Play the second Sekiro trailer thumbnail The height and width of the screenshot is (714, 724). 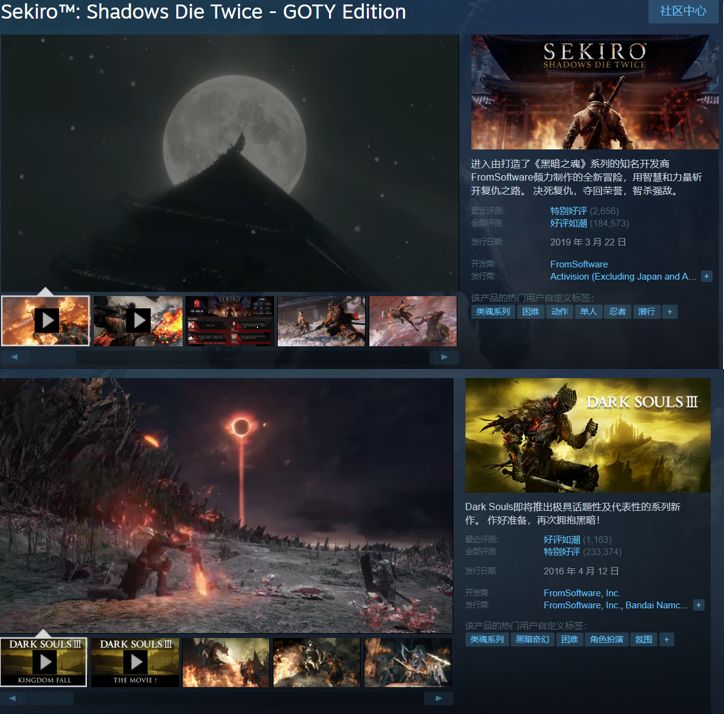point(138,321)
